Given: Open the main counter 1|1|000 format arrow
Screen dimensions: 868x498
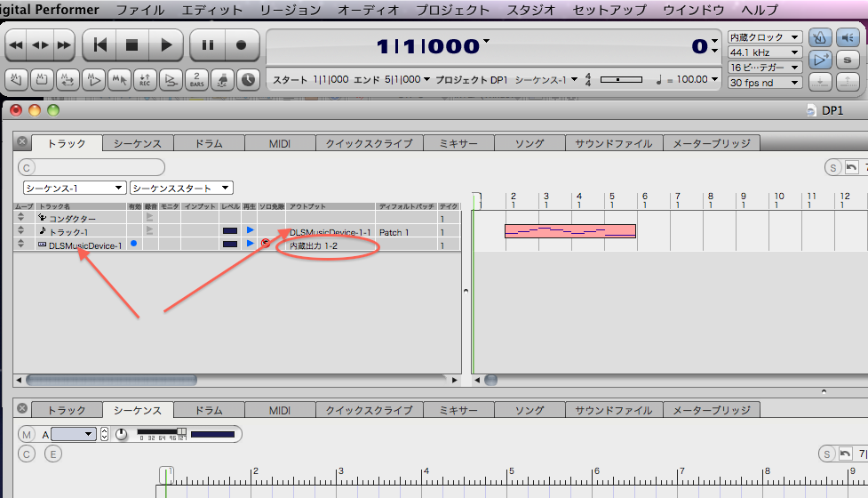Looking at the screenshot, I should pyautogui.click(x=487, y=40).
